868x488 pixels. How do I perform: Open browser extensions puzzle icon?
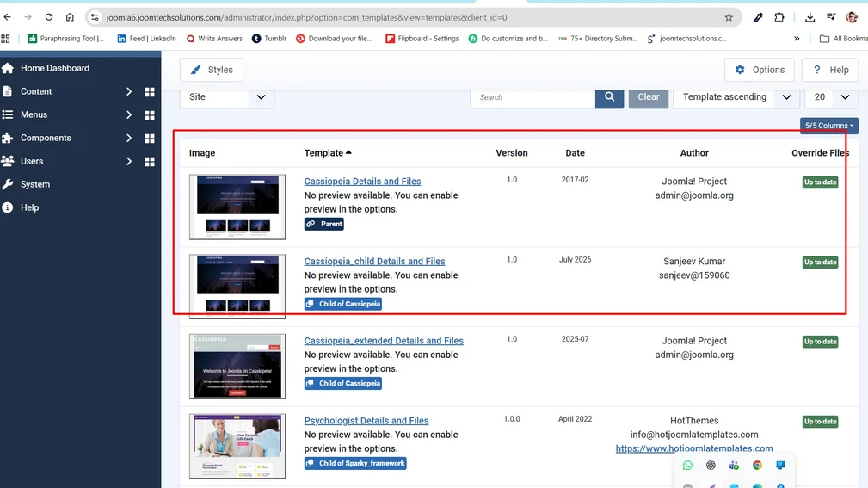(x=779, y=17)
